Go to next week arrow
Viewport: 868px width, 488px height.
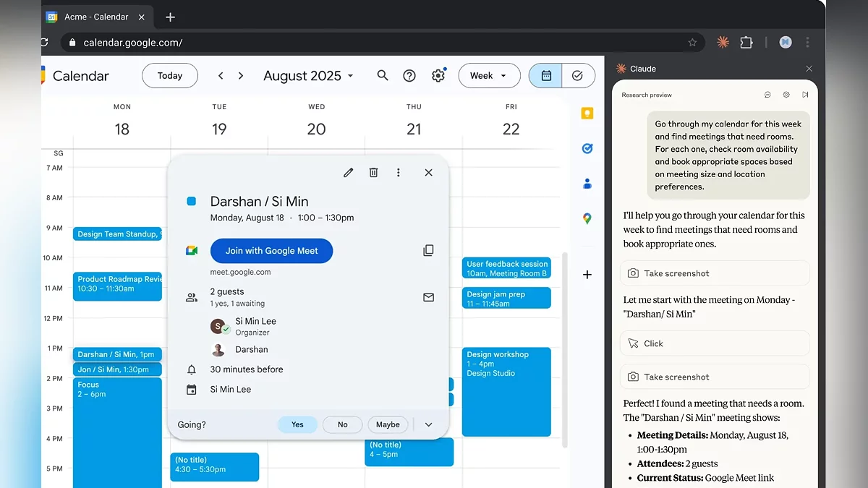[241, 76]
